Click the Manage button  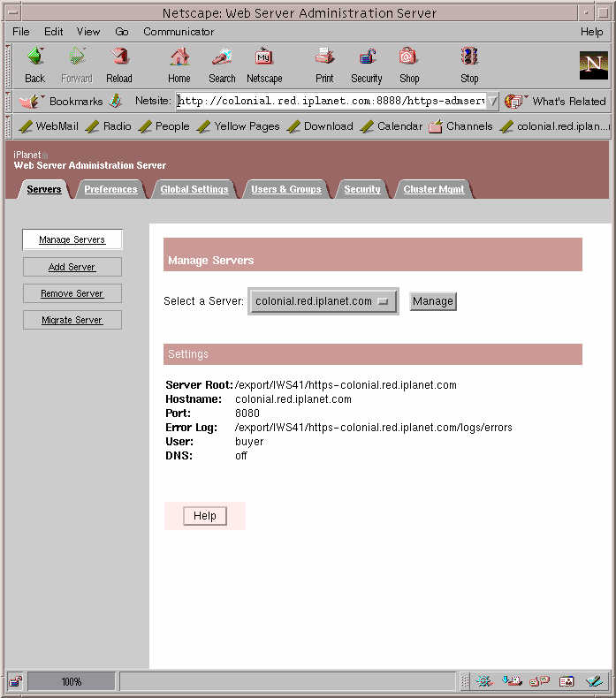click(x=433, y=301)
